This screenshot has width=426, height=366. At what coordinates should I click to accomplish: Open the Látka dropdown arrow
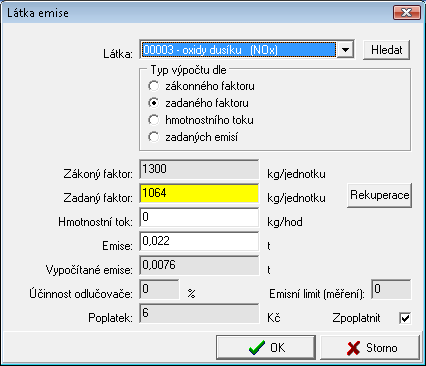[345, 50]
